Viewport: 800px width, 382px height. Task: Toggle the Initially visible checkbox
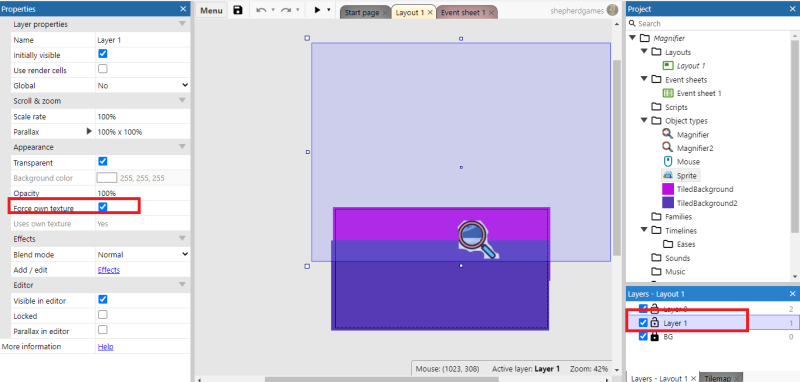click(103, 54)
